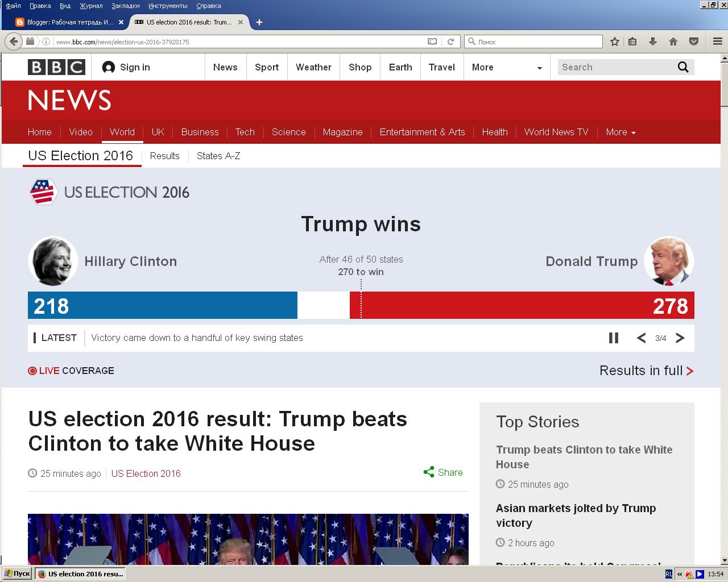Click the site information icon in address bar
This screenshot has height=582, width=728.
[47, 41]
